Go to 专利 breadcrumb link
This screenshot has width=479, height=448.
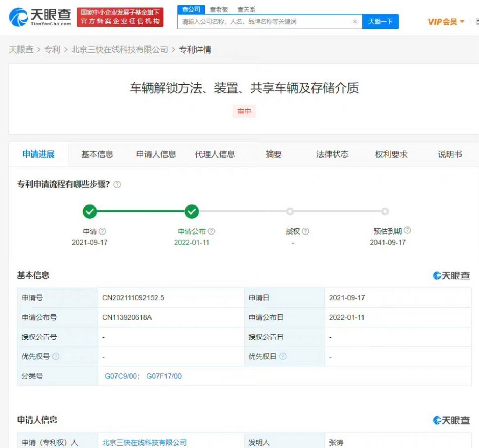pos(52,50)
